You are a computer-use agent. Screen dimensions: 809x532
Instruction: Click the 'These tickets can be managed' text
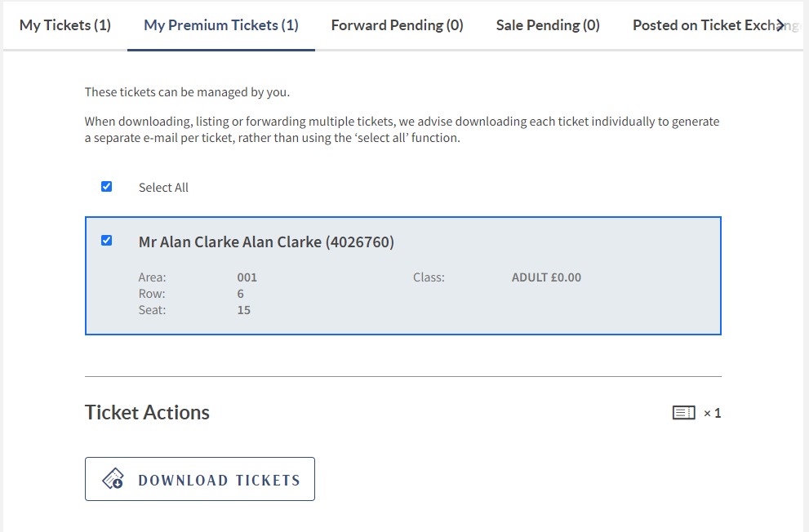tap(187, 92)
